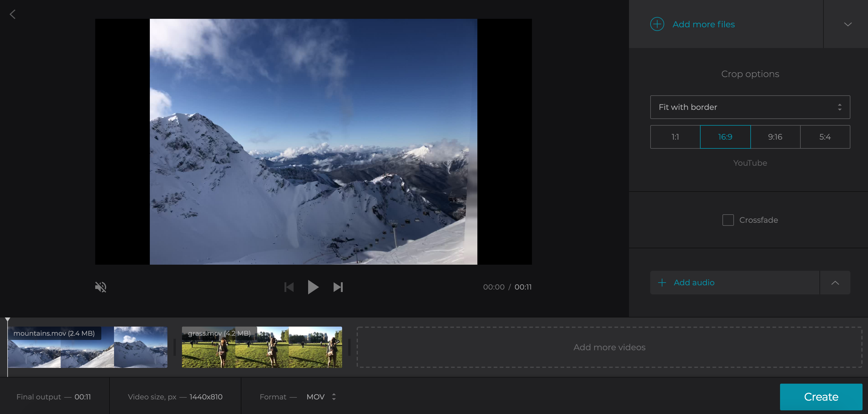This screenshot has width=868, height=414.
Task: Select the grass.mov clip thumbnail
Action: tap(262, 347)
